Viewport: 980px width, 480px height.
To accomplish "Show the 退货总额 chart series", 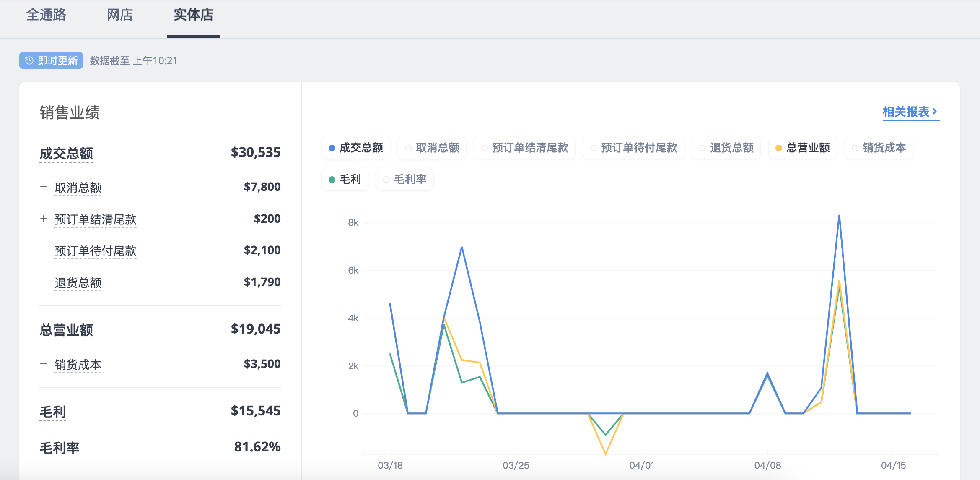I will 726,148.
